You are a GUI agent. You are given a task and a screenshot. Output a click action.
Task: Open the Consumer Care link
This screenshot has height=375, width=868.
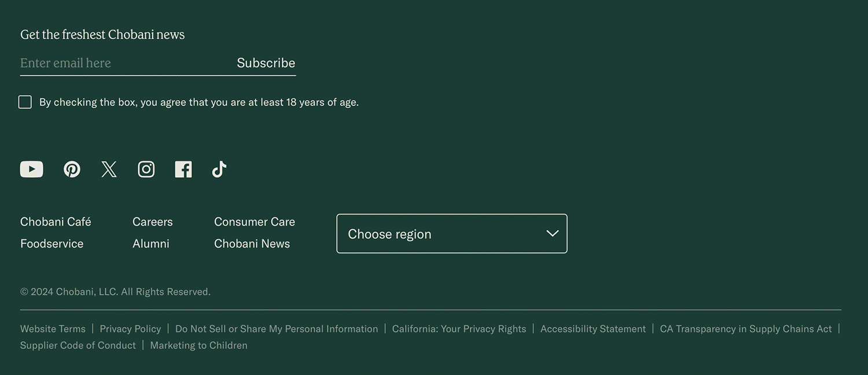tap(255, 222)
